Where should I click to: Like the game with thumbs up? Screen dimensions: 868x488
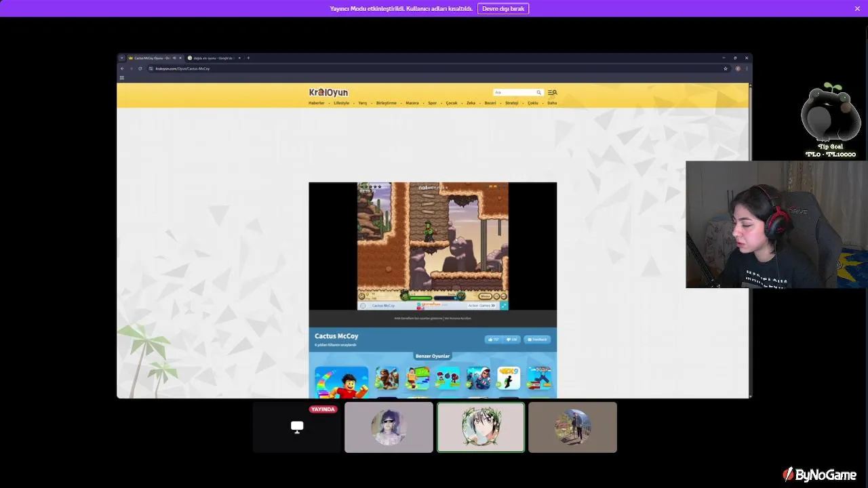coord(493,340)
